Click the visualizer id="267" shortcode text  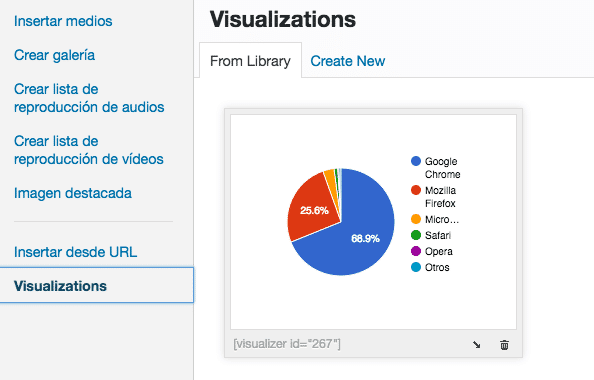[x=287, y=344]
